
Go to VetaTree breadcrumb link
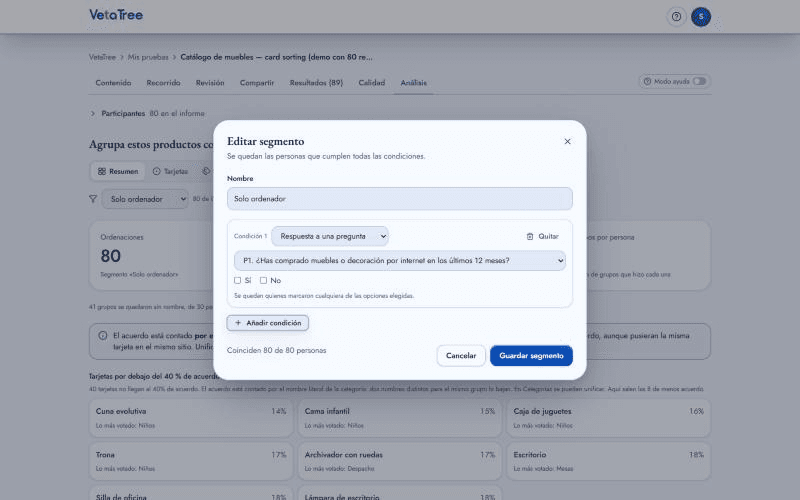102,57
